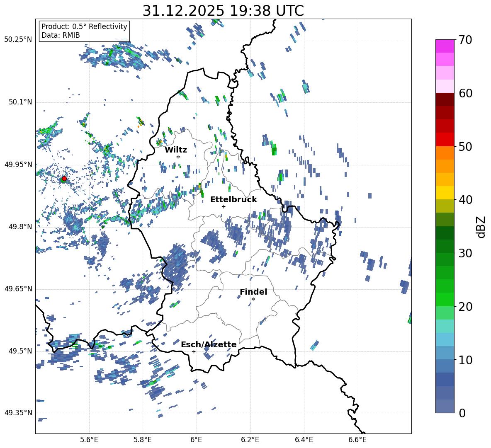491x448 pixels.
Task: Click the Wiltz station cross marker
Action: click(x=178, y=157)
